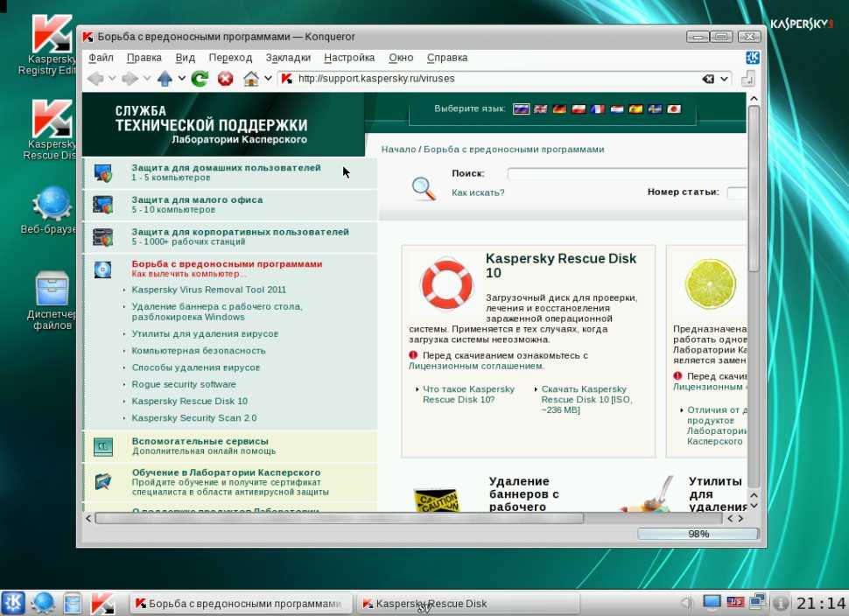Click the system tray clock

click(820, 603)
